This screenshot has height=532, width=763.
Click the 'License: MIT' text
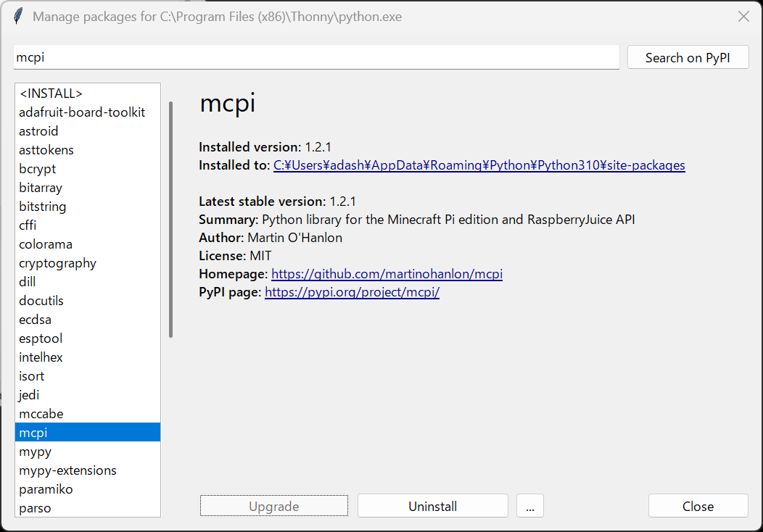coord(235,256)
